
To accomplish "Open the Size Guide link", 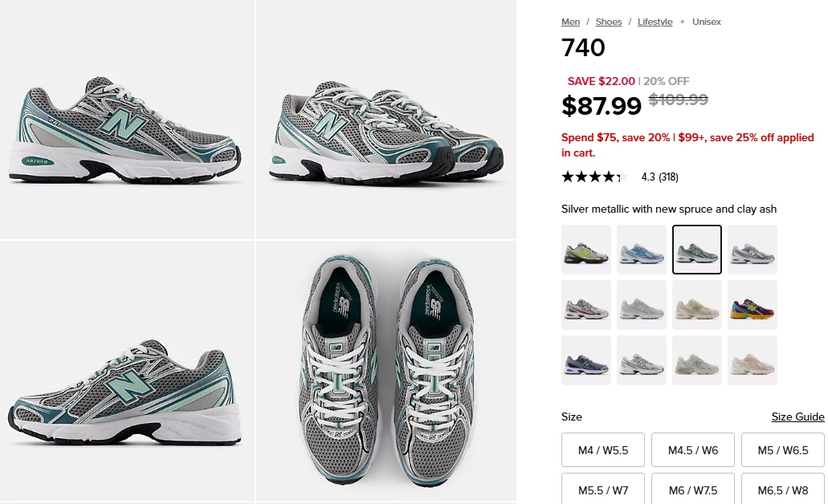I will click(x=798, y=417).
